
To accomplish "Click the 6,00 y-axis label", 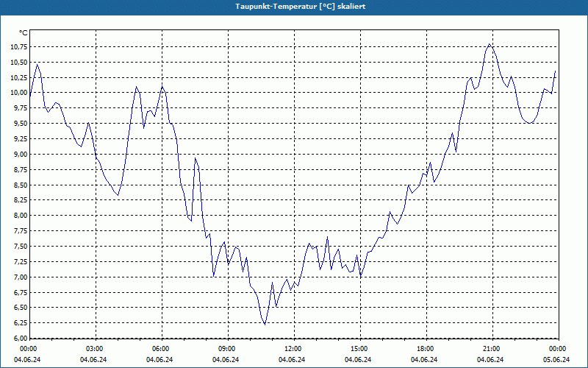I will (21, 339).
